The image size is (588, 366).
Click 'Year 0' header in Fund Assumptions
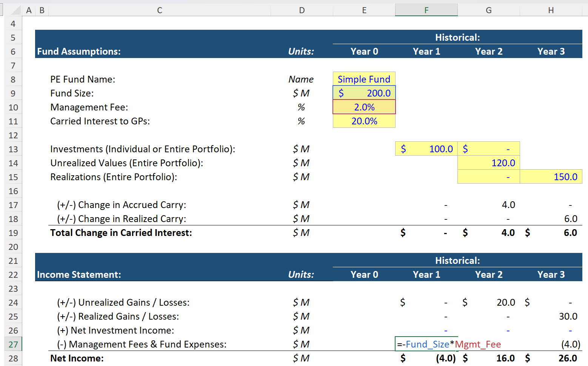pos(364,51)
